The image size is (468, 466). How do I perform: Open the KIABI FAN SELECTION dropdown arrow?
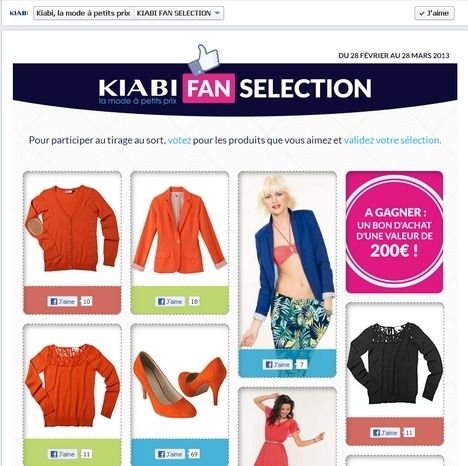point(217,13)
